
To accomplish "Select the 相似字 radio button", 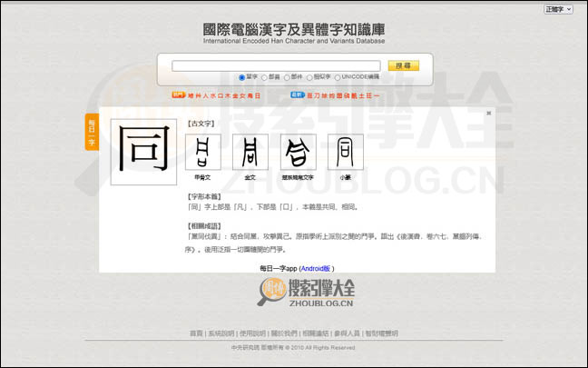I will 309,77.
